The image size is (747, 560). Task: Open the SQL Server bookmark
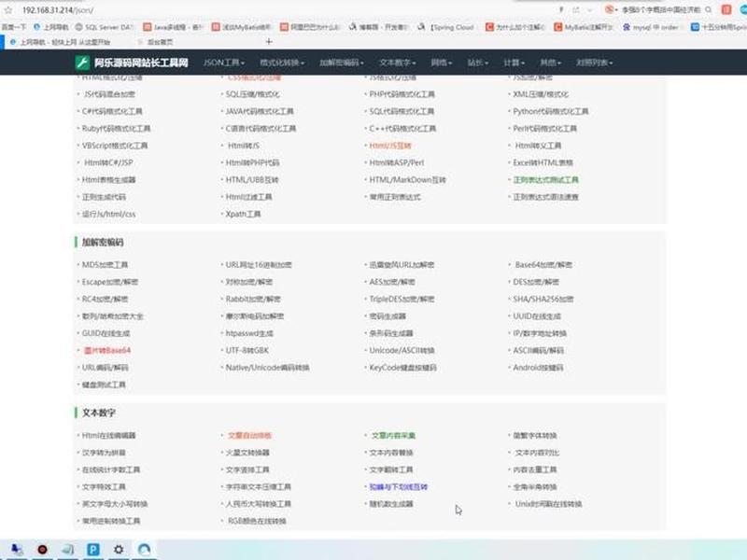(104, 27)
